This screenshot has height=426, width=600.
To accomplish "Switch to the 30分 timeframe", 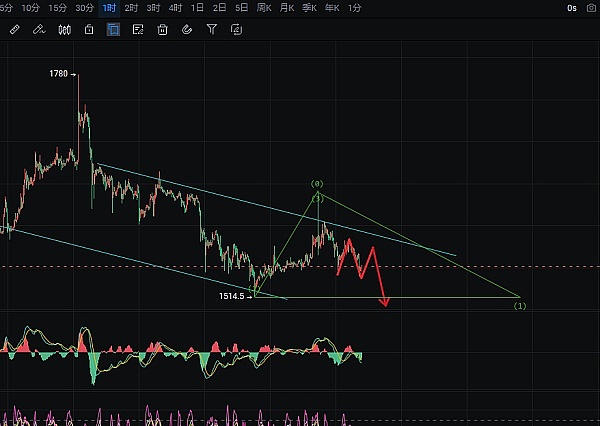I will pyautogui.click(x=84, y=8).
